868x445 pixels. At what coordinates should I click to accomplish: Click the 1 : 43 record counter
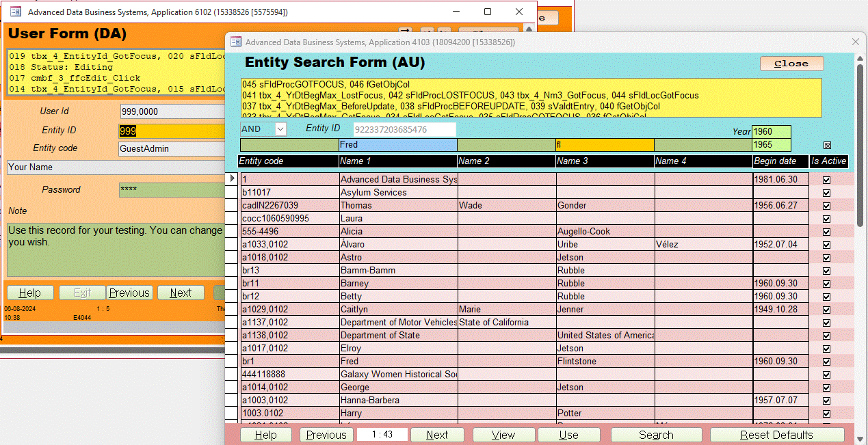(x=382, y=435)
